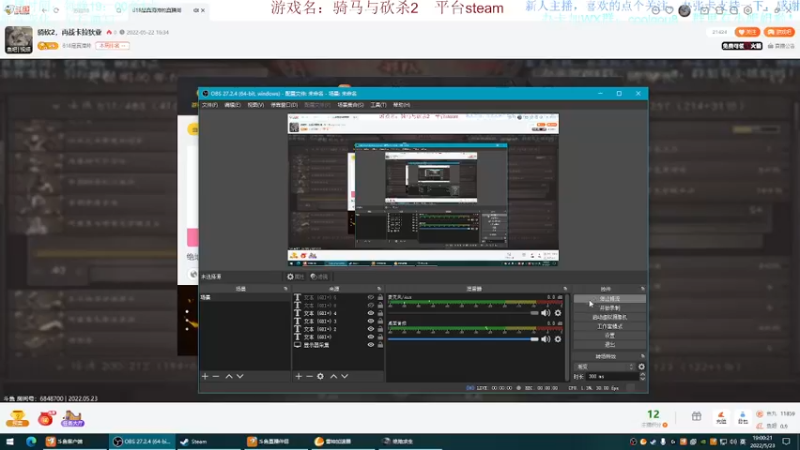
Task: Click the 退出 exit button in controls
Action: click(x=610, y=345)
